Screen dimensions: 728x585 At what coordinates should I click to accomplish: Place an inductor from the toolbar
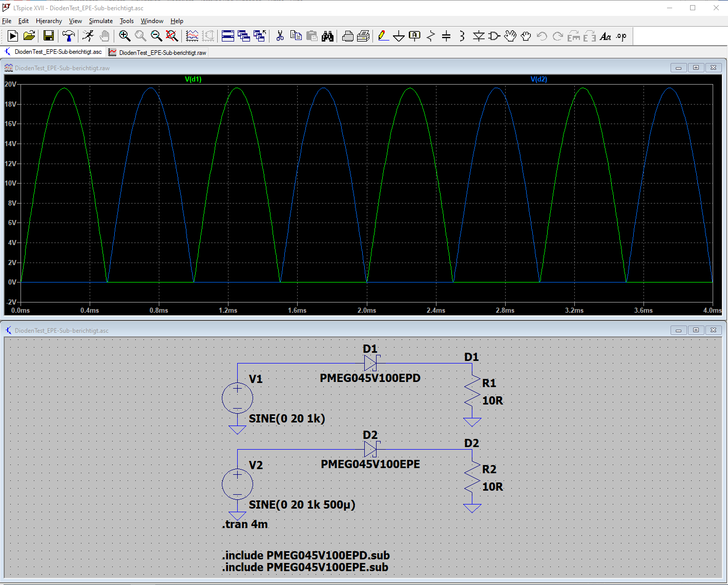pyautogui.click(x=461, y=36)
